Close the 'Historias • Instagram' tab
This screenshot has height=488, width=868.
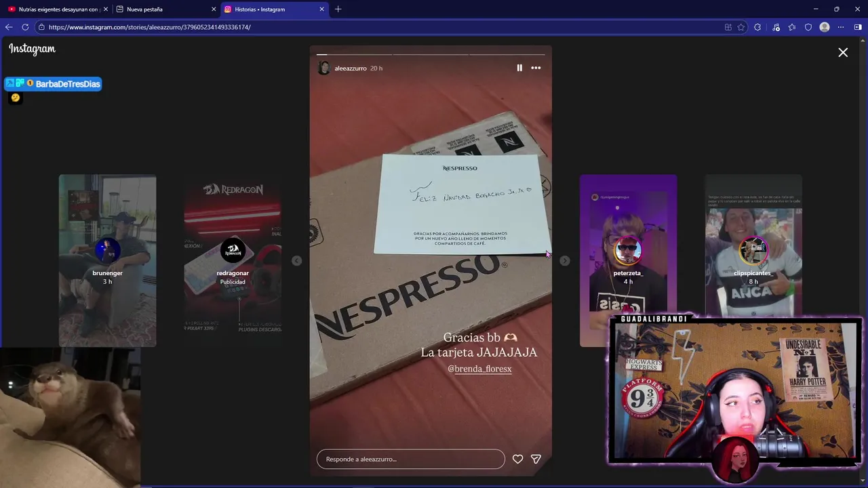tap(321, 9)
